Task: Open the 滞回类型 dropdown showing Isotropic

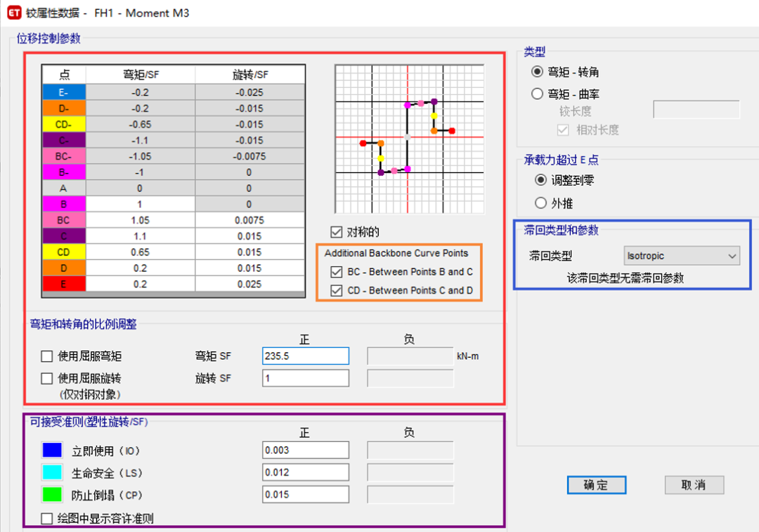Action: click(x=680, y=255)
